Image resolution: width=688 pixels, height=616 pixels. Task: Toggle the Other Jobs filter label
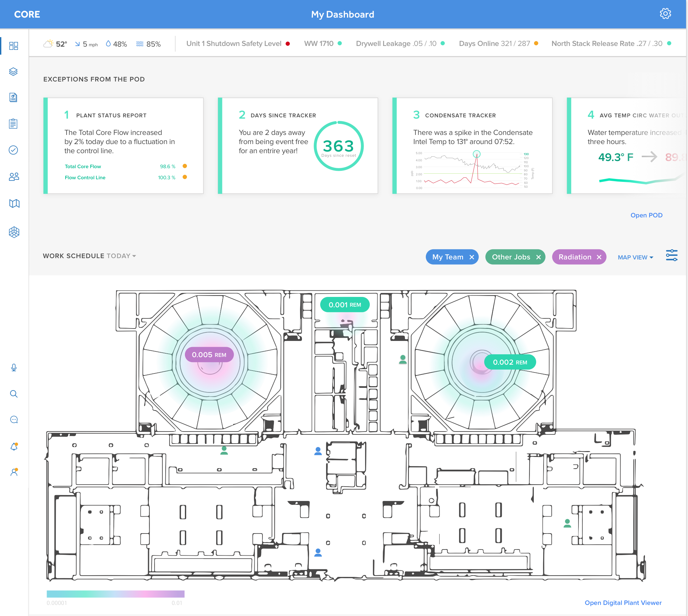[511, 257]
